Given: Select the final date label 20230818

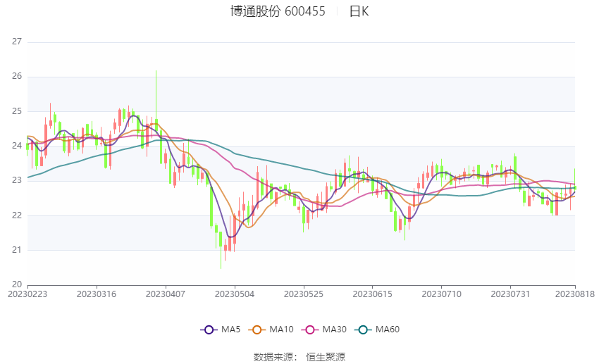Looking at the screenshot, I should point(574,293).
